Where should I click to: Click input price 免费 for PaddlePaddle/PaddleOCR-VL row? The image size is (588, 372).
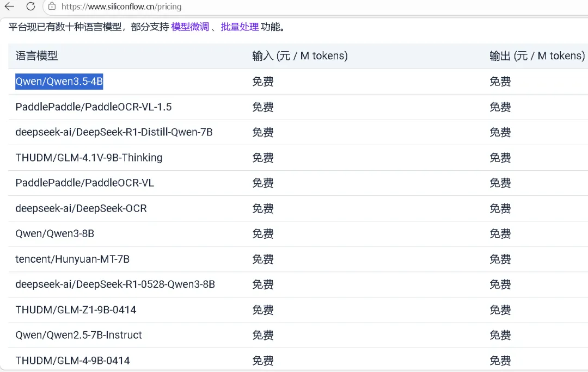point(263,183)
